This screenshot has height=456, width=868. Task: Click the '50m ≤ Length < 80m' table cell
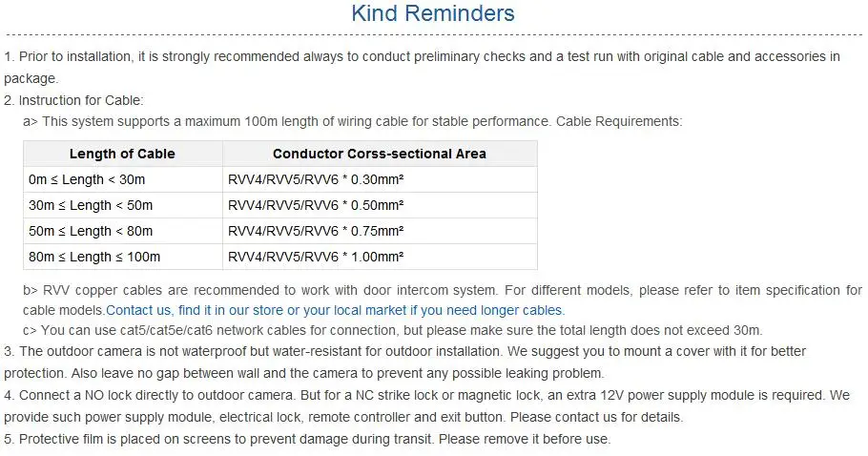point(122,231)
